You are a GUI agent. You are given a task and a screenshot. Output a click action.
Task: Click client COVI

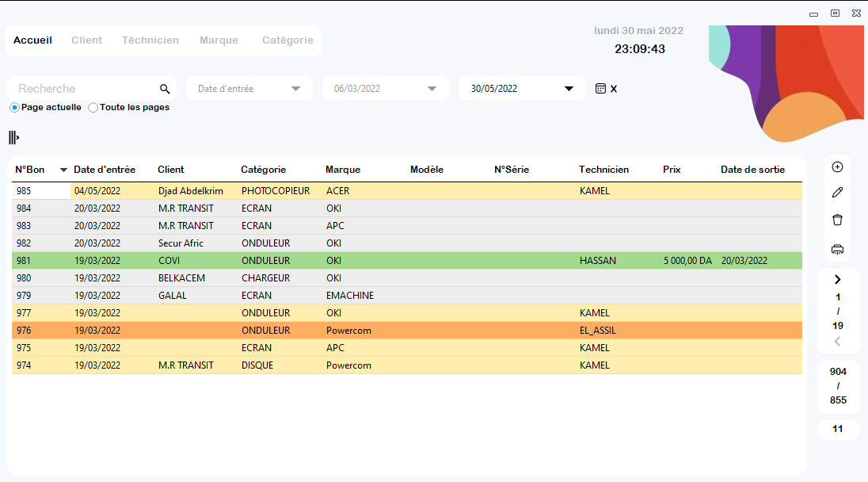[x=169, y=260]
